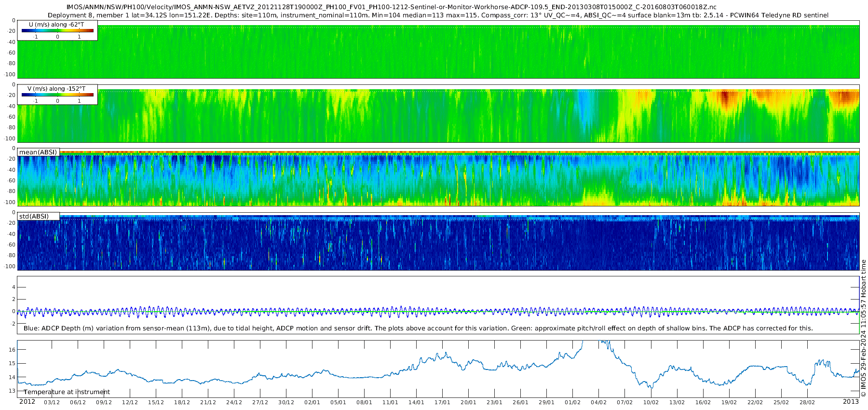The image size is (868, 410).
Task: Click the 24/12 date tick on the time axis
Action: (x=234, y=402)
